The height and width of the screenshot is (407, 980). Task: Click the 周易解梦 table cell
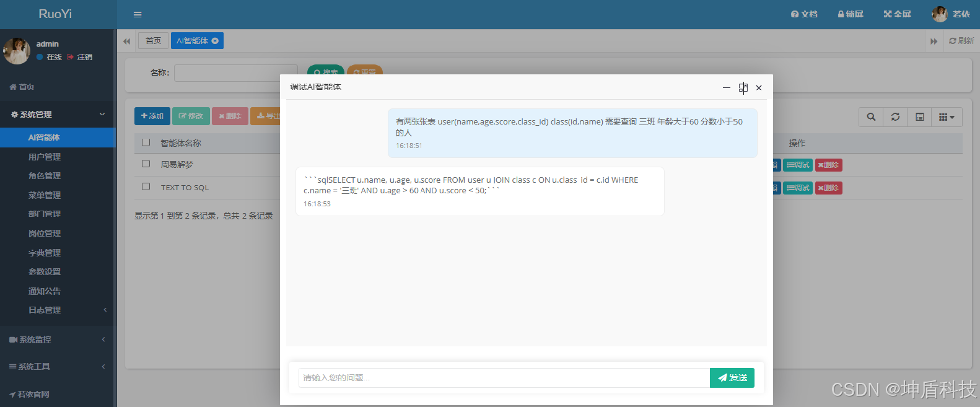click(x=177, y=165)
